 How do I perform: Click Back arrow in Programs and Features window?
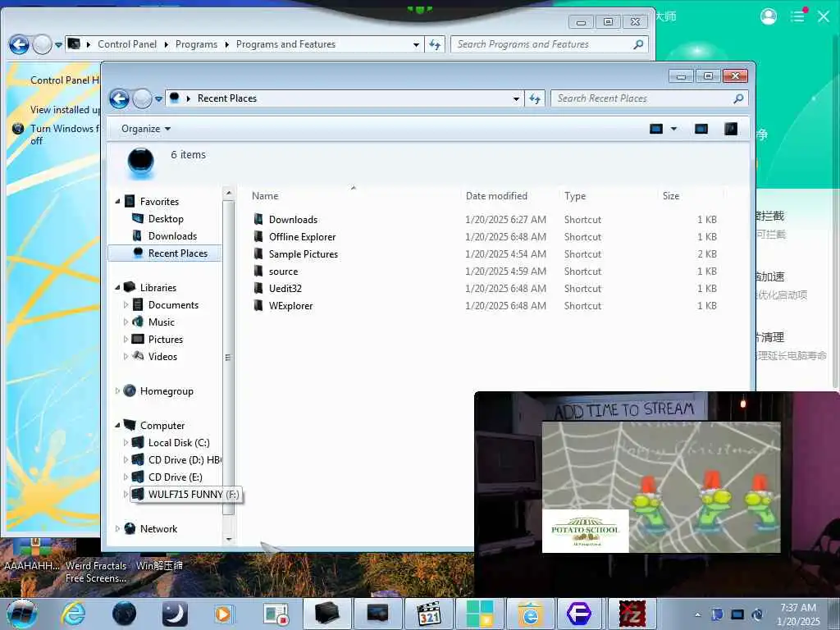pyautogui.click(x=20, y=44)
